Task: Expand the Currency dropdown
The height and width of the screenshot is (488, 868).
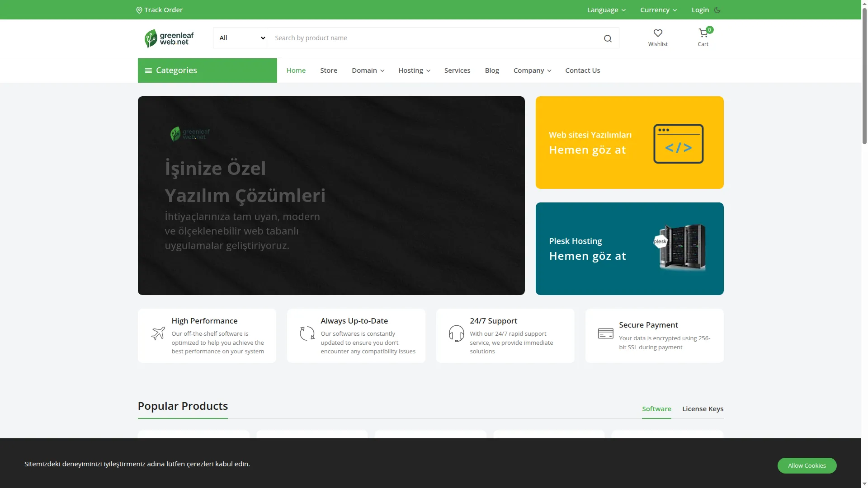Action: click(x=658, y=10)
